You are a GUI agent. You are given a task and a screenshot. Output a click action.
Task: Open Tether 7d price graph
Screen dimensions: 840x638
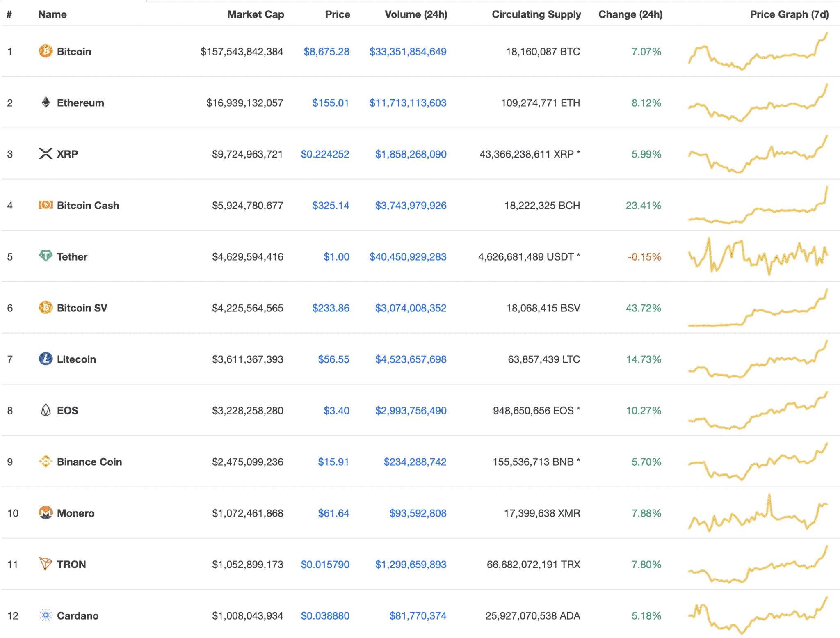pos(758,256)
